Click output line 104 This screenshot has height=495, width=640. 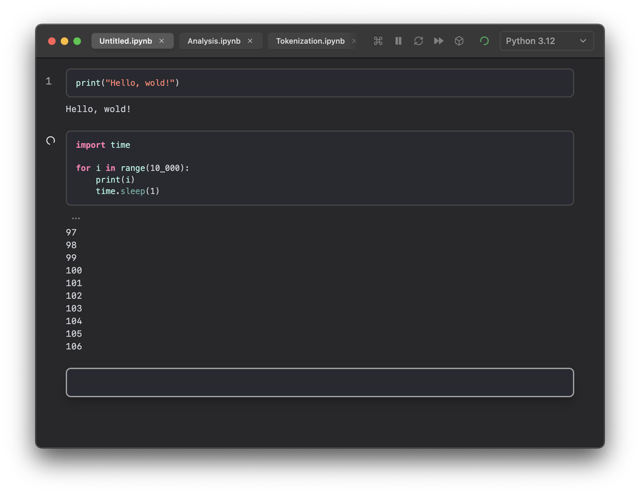pos(74,321)
